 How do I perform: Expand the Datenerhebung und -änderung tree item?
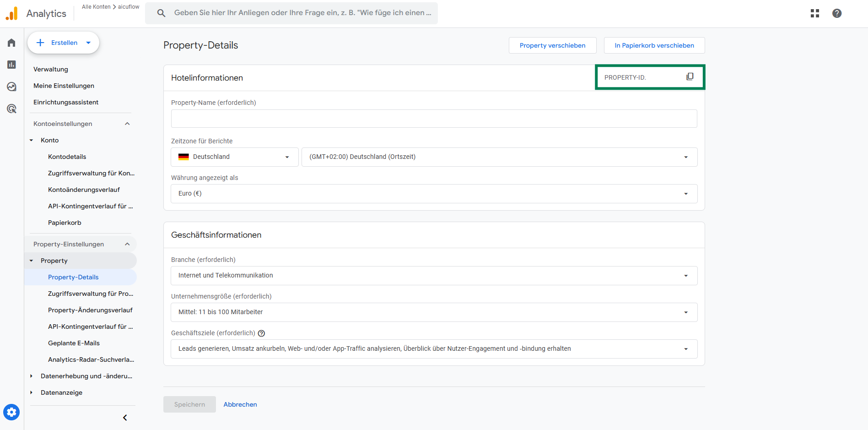[31, 376]
